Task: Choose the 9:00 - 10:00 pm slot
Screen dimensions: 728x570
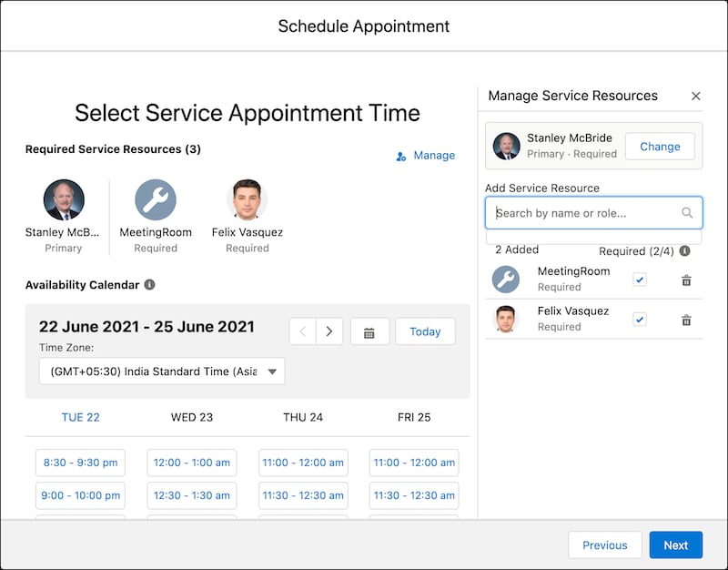Action: click(x=80, y=495)
